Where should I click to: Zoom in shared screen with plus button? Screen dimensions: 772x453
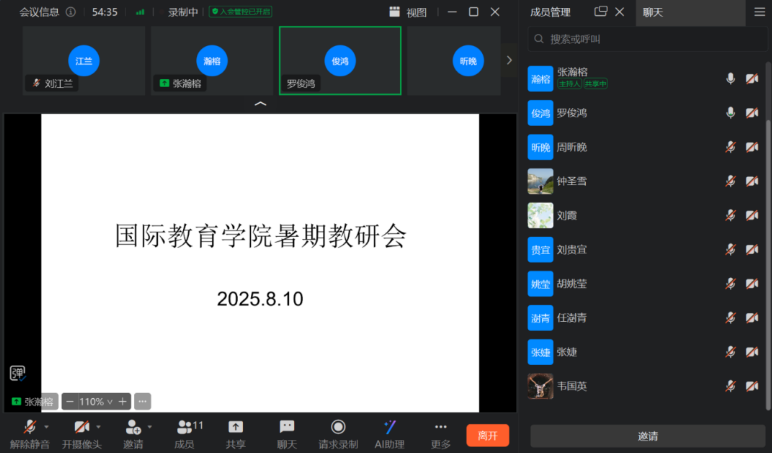(123, 401)
